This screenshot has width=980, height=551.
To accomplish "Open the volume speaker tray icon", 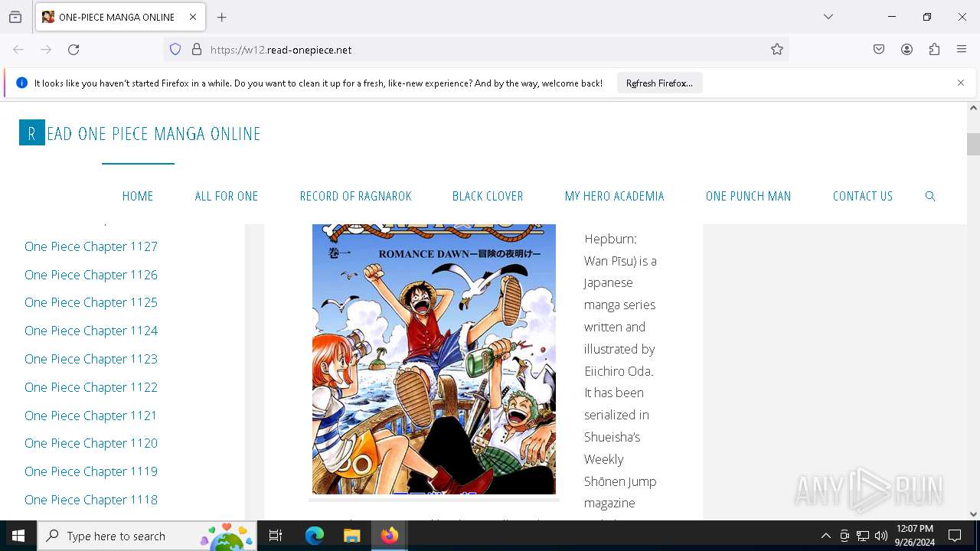I will (x=880, y=536).
